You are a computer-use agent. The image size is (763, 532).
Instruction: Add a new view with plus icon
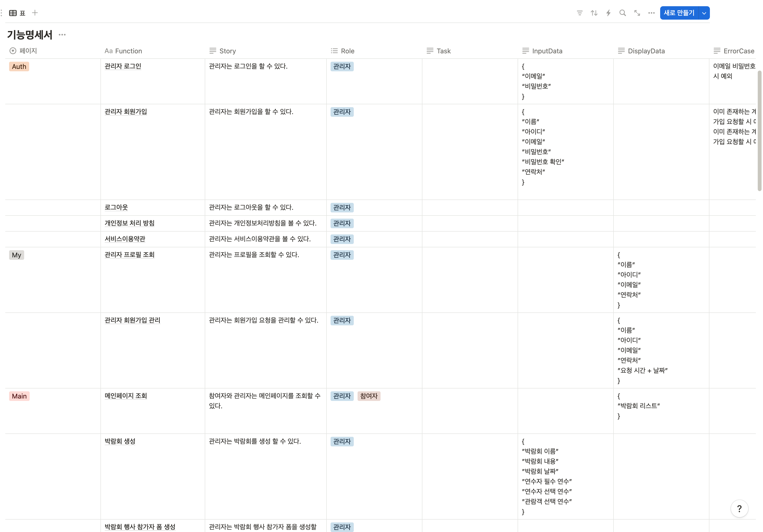35,13
